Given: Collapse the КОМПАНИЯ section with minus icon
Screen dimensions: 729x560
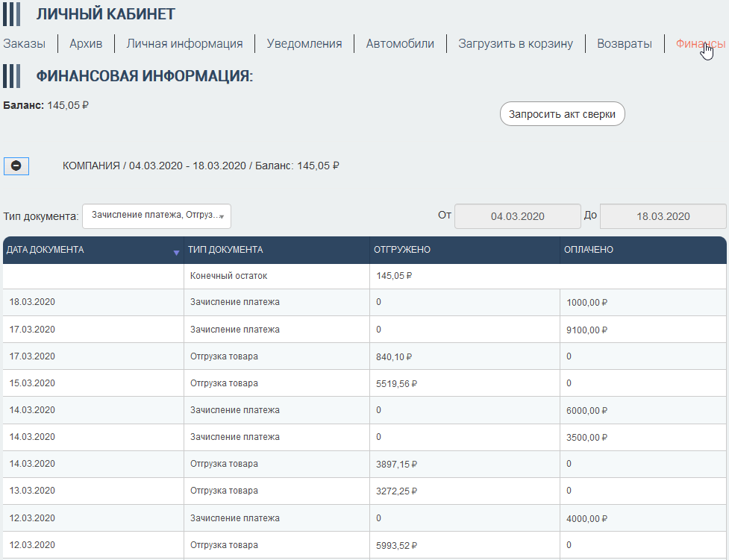Looking at the screenshot, I should click(16, 166).
